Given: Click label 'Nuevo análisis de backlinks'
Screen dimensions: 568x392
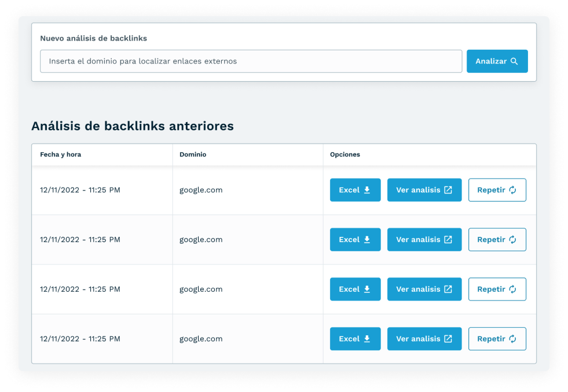Looking at the screenshot, I should click(x=93, y=38).
